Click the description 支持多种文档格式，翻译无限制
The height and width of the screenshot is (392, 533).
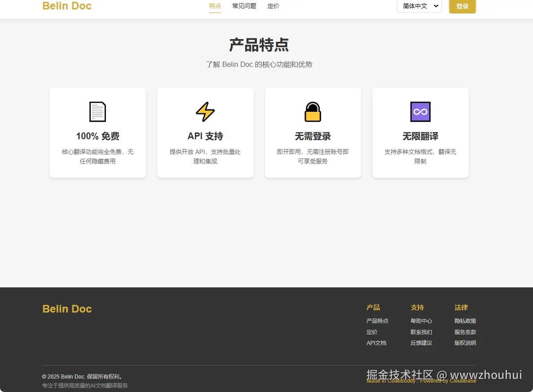click(420, 156)
